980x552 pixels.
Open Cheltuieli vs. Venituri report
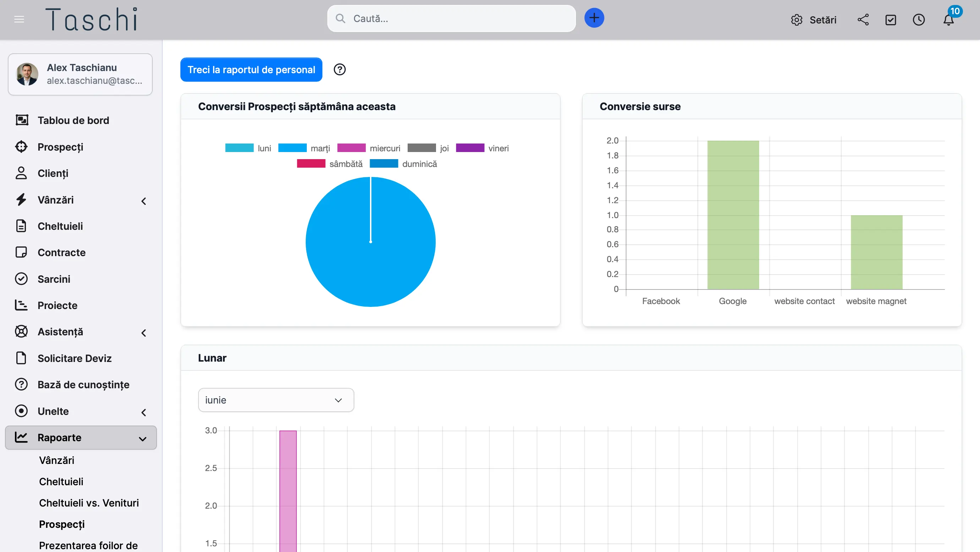pos(89,503)
